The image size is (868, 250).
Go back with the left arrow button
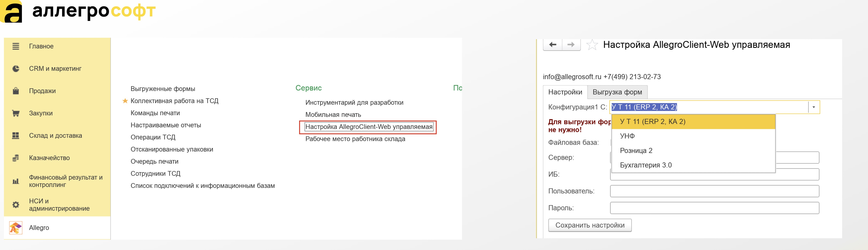tap(553, 44)
